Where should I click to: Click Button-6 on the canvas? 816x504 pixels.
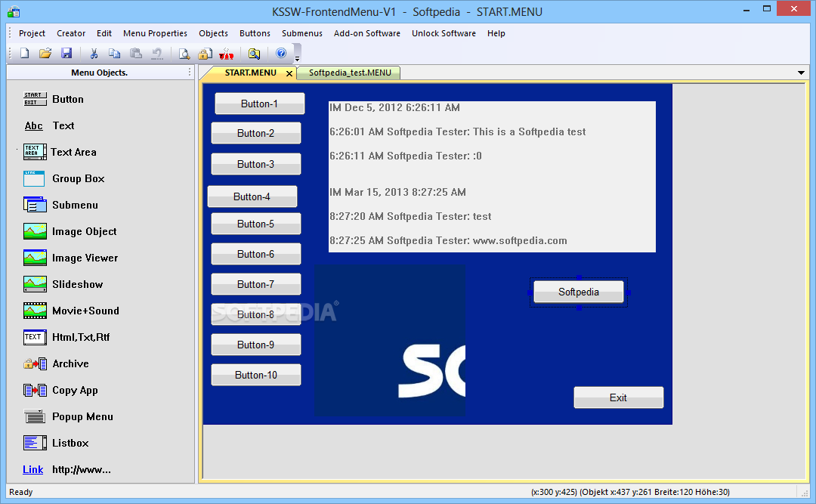pyautogui.click(x=256, y=254)
